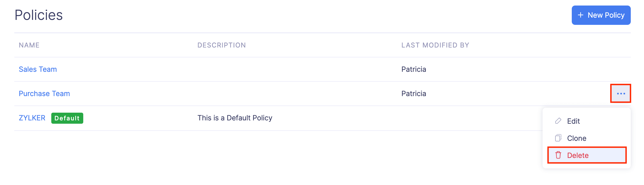Click the plus icon on New Policy
644x185 pixels.
[580, 15]
